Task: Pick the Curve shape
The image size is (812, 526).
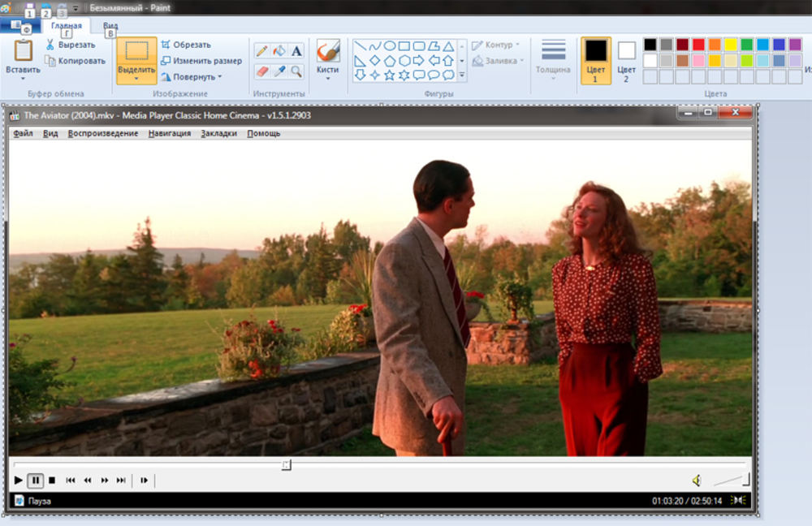Action: [x=375, y=46]
